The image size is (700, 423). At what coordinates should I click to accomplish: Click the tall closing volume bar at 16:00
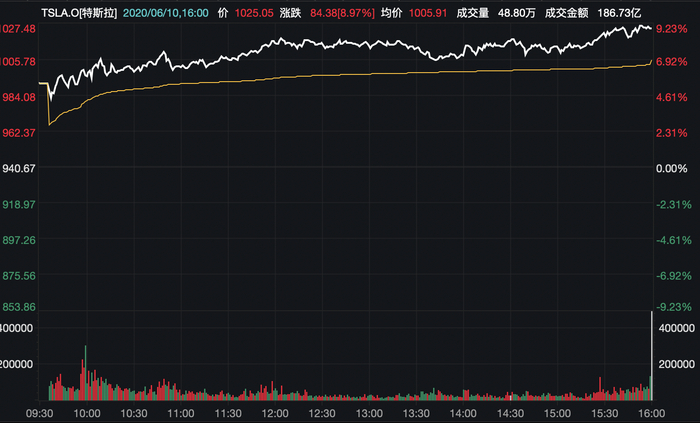652,356
